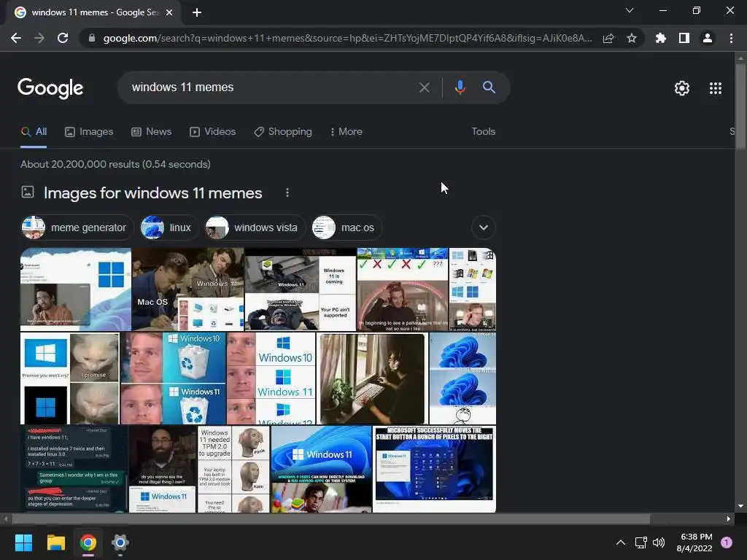Start voice search with the microphone
Screen dimensions: 747x560
pyautogui.click(x=460, y=87)
